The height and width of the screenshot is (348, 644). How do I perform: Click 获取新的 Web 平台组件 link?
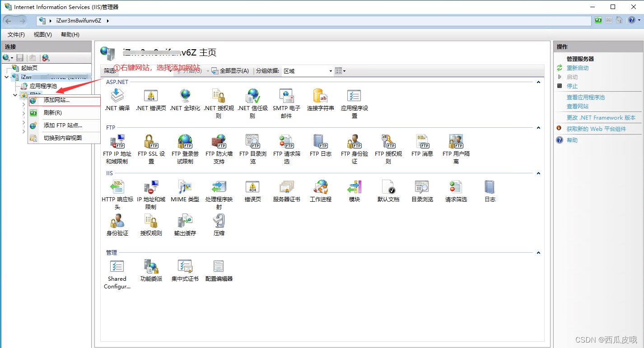click(x=596, y=129)
